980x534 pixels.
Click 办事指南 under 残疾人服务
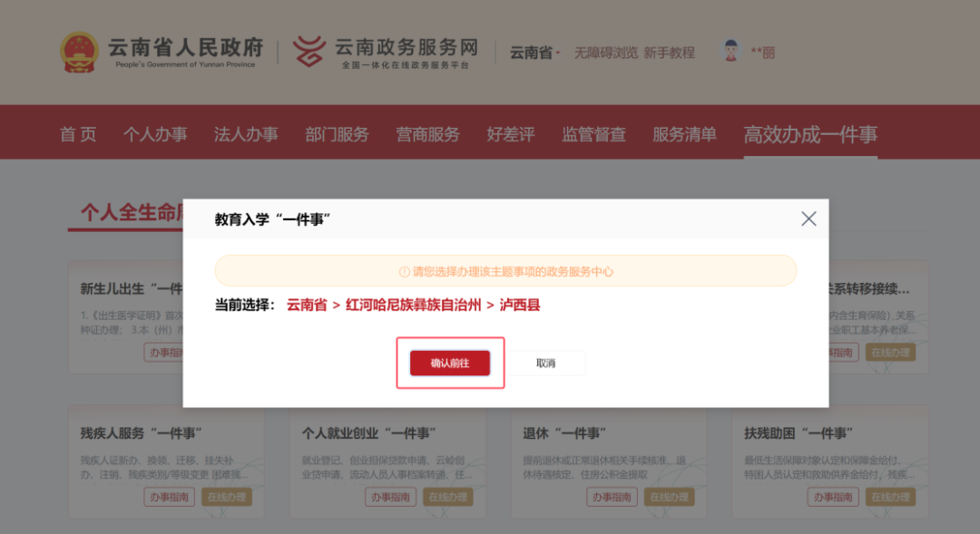[170, 497]
